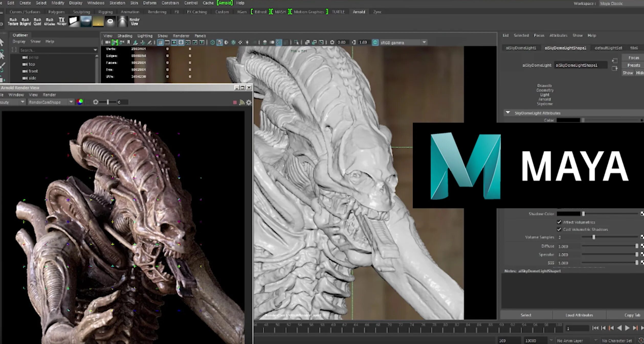Create a skydome light from shelf
The image size is (644, 344).
(86, 21)
